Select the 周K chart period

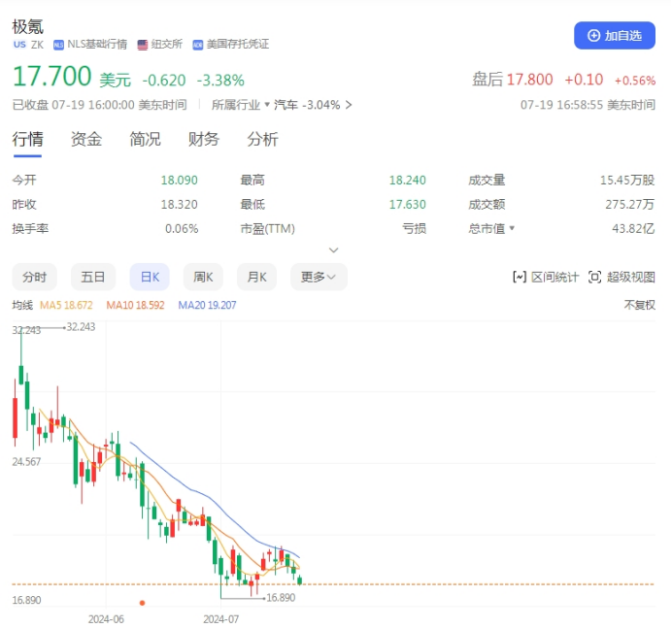click(203, 277)
